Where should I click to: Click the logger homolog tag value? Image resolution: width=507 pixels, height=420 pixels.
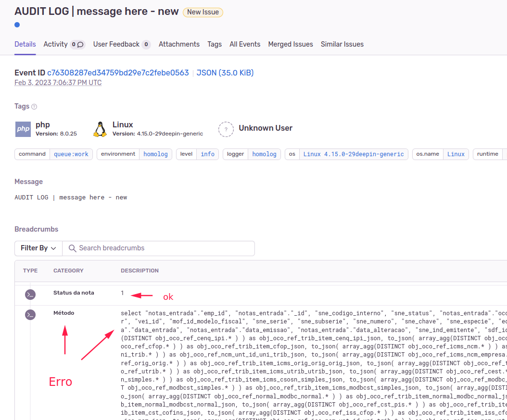[x=264, y=154]
